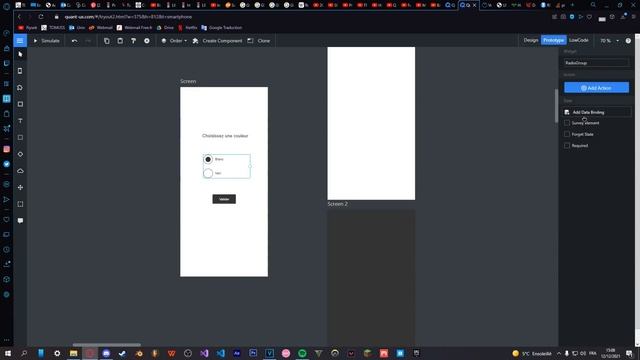Open the Windows notification center
The image size is (640, 360).
[629, 353]
